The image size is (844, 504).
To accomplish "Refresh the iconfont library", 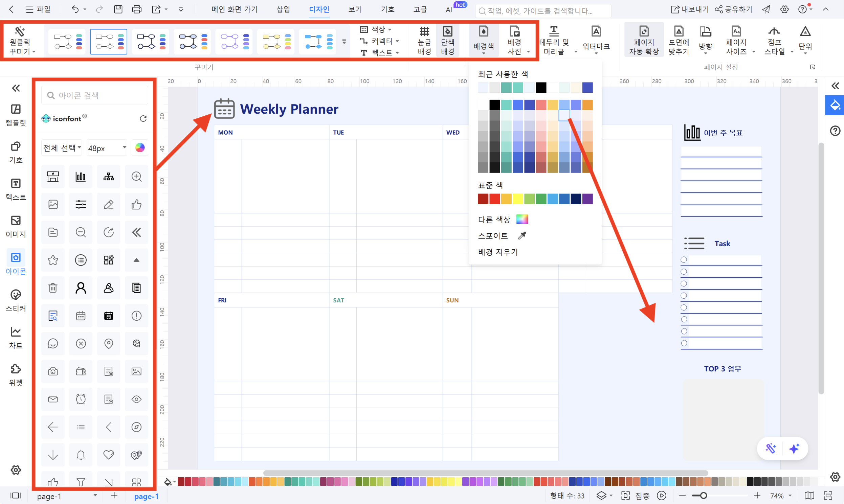I will pos(143,118).
